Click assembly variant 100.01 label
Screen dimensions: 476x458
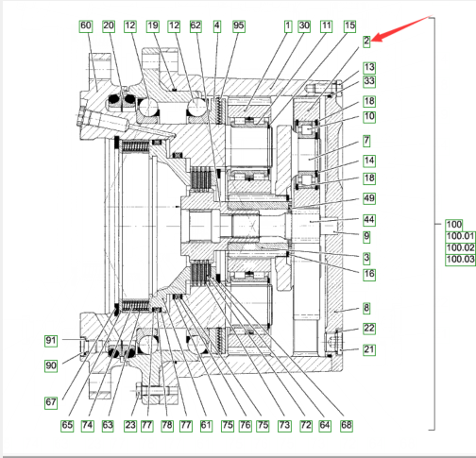coord(460,236)
